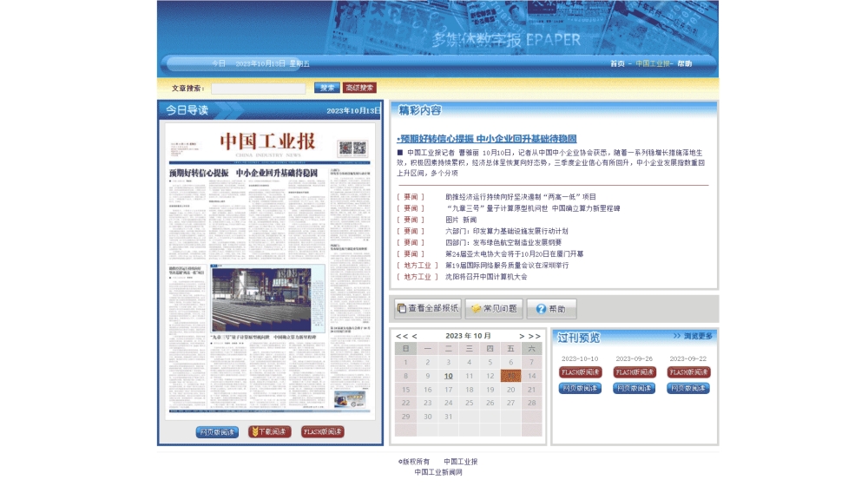Click 网页版阅读 under 2023-10-10

pos(580,389)
